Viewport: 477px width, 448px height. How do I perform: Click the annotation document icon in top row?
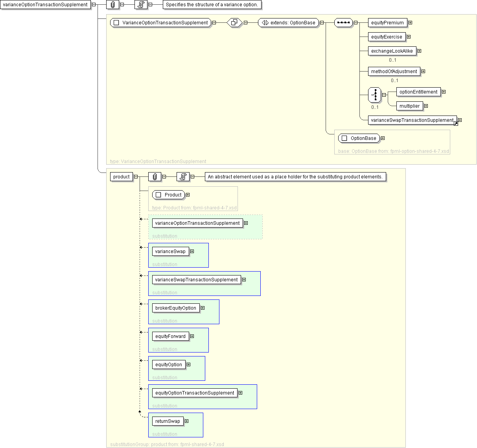[141, 5]
